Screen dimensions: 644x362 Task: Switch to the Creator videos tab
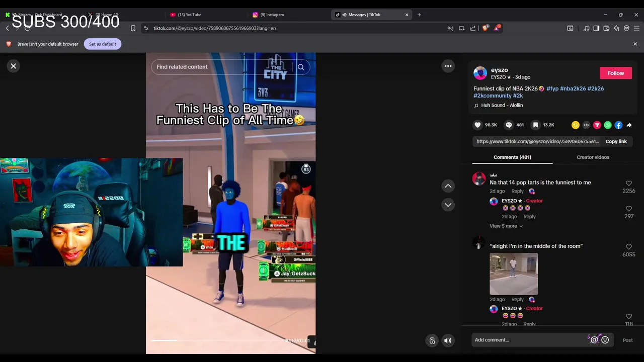[593, 157]
